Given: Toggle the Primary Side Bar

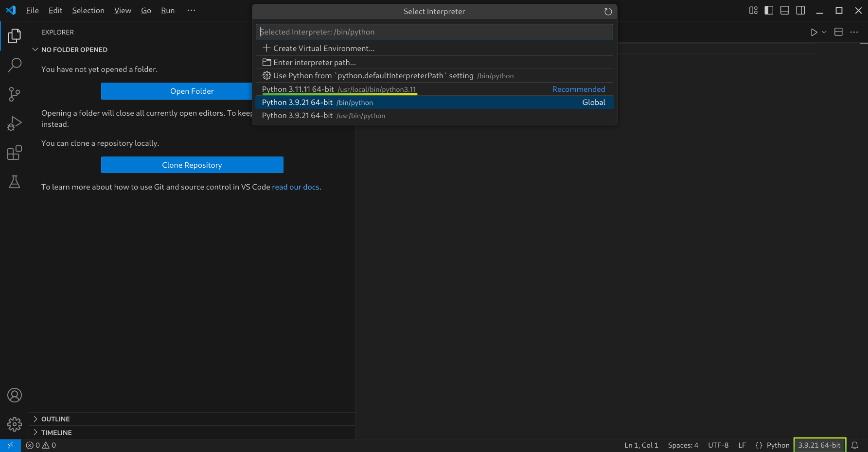Looking at the screenshot, I should point(769,10).
